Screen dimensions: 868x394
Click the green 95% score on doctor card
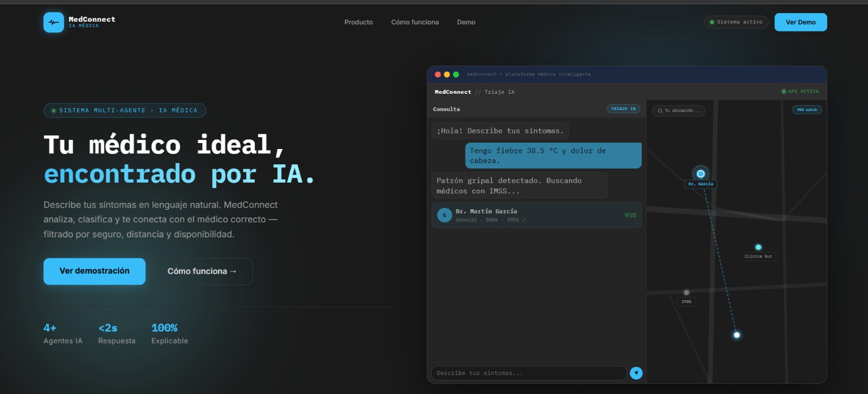(630, 215)
